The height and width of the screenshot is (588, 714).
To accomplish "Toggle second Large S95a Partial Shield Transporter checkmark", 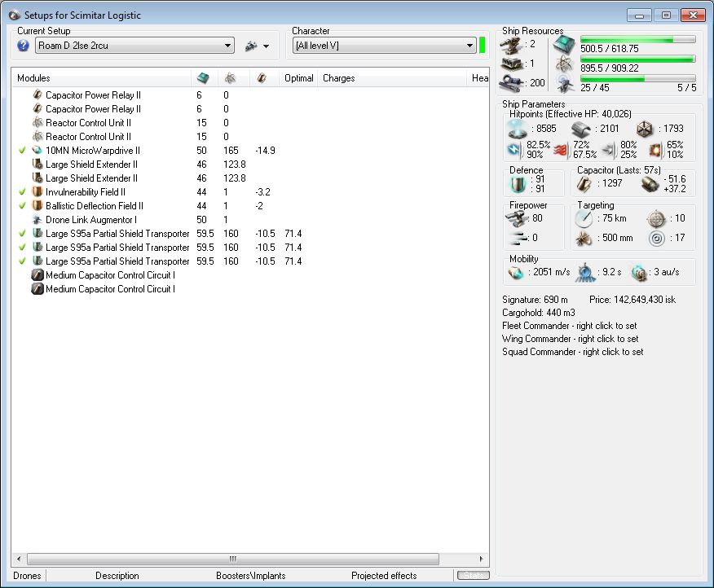I will [x=22, y=247].
